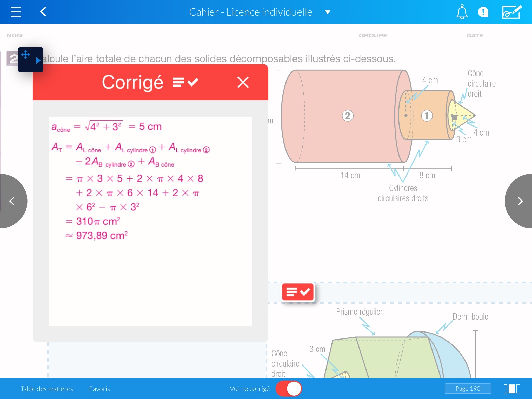Image resolution: width=532 pixels, height=399 pixels.
Task: Click the Page 190 field
Action: [468, 389]
